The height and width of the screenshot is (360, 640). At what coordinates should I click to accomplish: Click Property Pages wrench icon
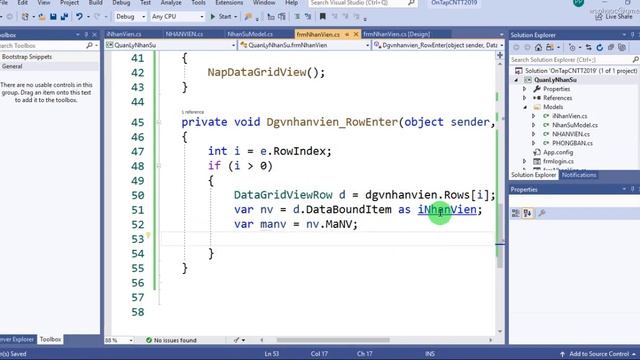coord(542,213)
